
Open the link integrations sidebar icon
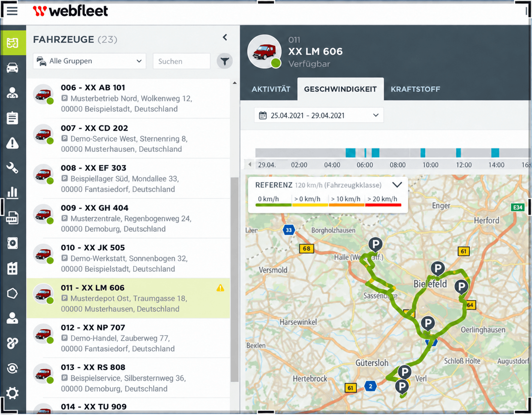coord(13,343)
